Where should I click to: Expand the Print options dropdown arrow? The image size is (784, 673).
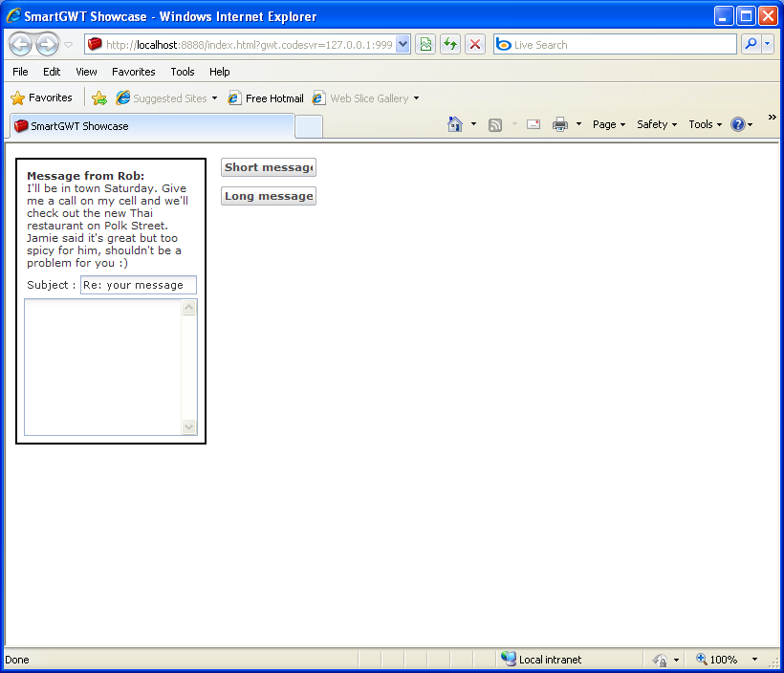point(578,124)
